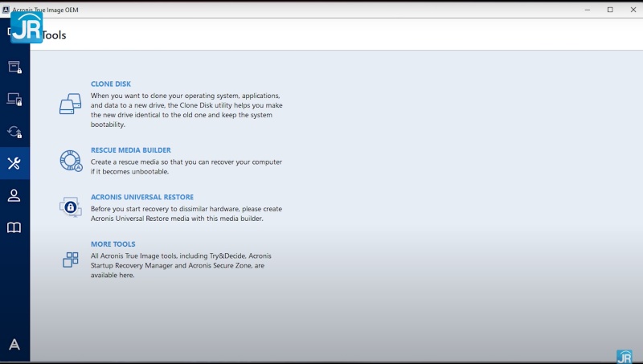Click the Clone Disk drives icon

pos(71,104)
